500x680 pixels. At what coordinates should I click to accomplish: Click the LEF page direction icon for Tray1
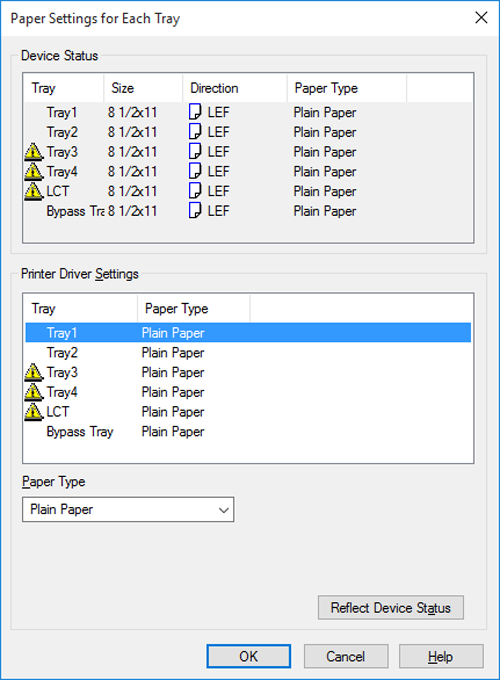click(195, 112)
